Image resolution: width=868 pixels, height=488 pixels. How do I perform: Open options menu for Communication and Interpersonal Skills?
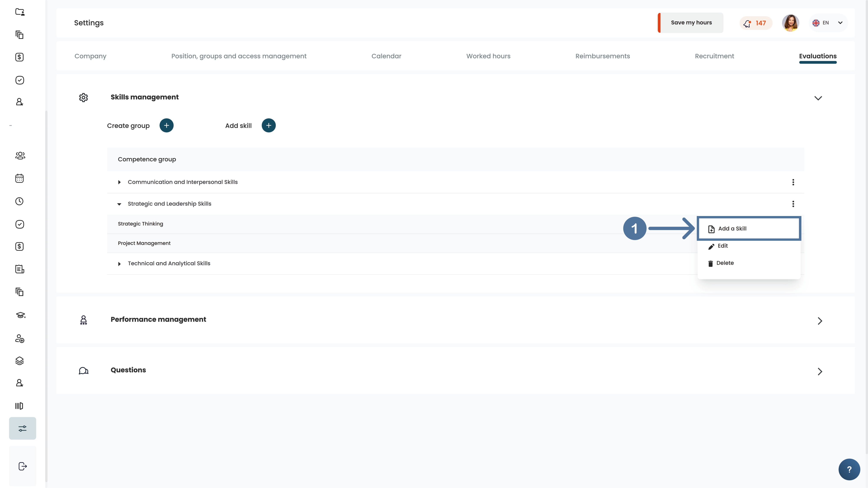(793, 182)
